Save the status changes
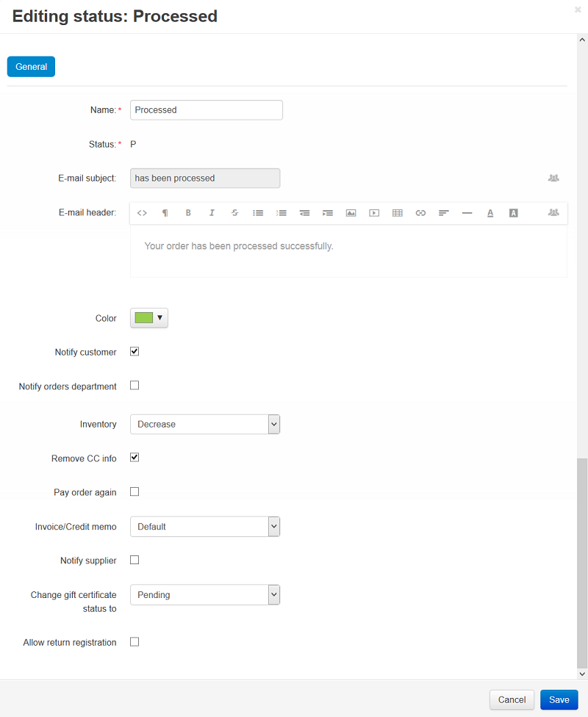Screen dimensions: 588x717 [x=559, y=700]
